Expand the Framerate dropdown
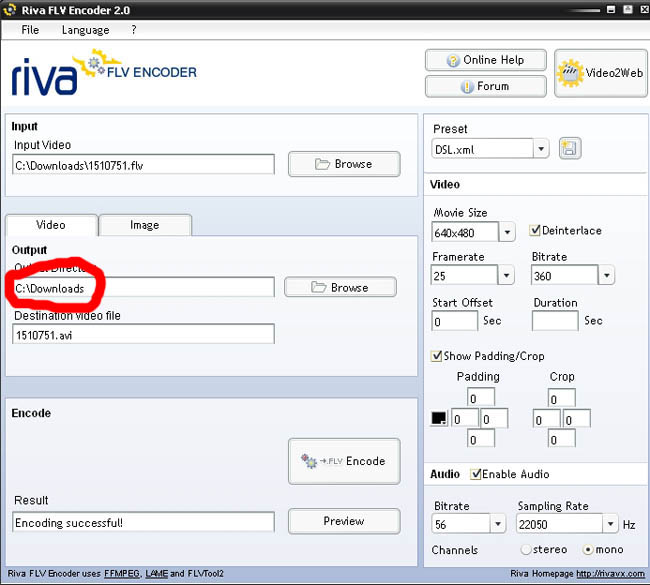Viewport: 650px width, 585px height. [x=506, y=275]
